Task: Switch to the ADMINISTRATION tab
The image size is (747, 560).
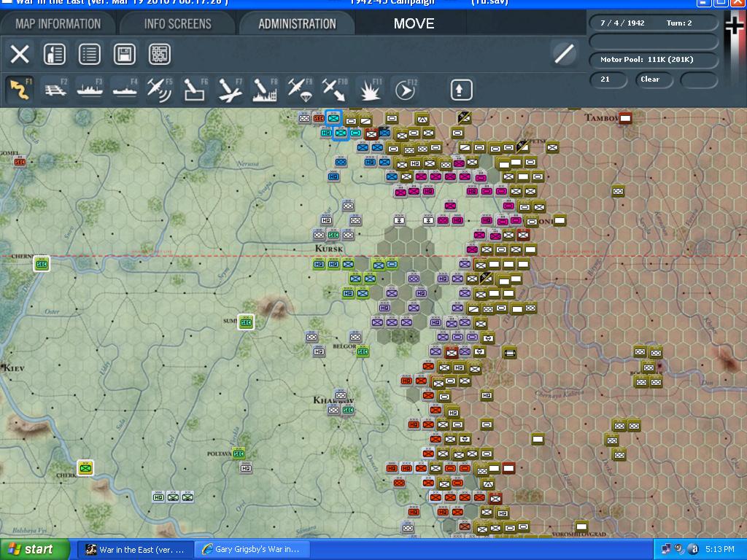Action: click(298, 24)
